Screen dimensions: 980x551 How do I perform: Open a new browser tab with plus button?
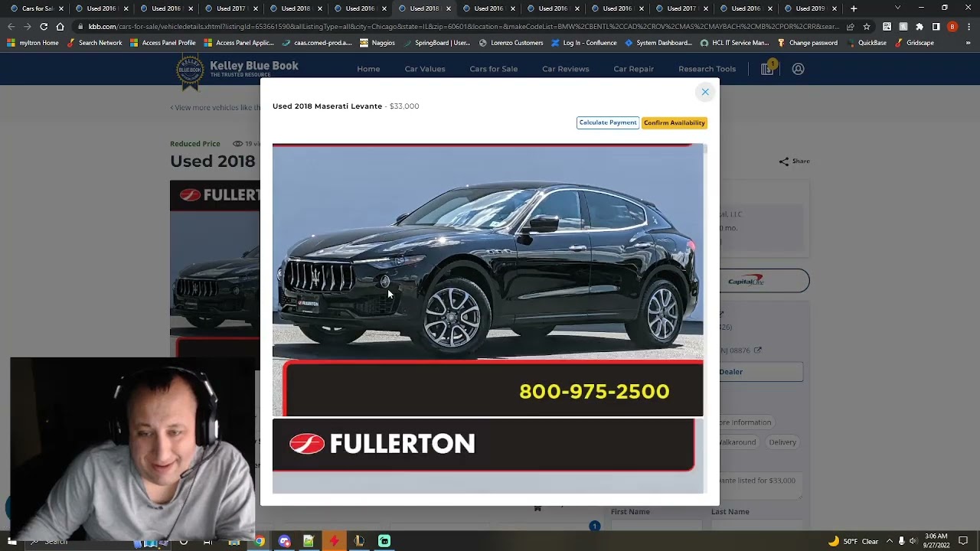(x=854, y=8)
